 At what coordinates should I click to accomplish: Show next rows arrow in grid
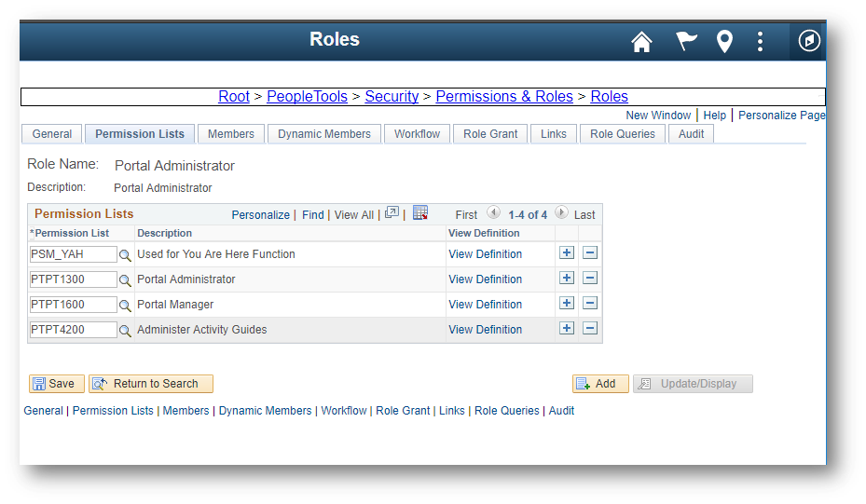[561, 212]
